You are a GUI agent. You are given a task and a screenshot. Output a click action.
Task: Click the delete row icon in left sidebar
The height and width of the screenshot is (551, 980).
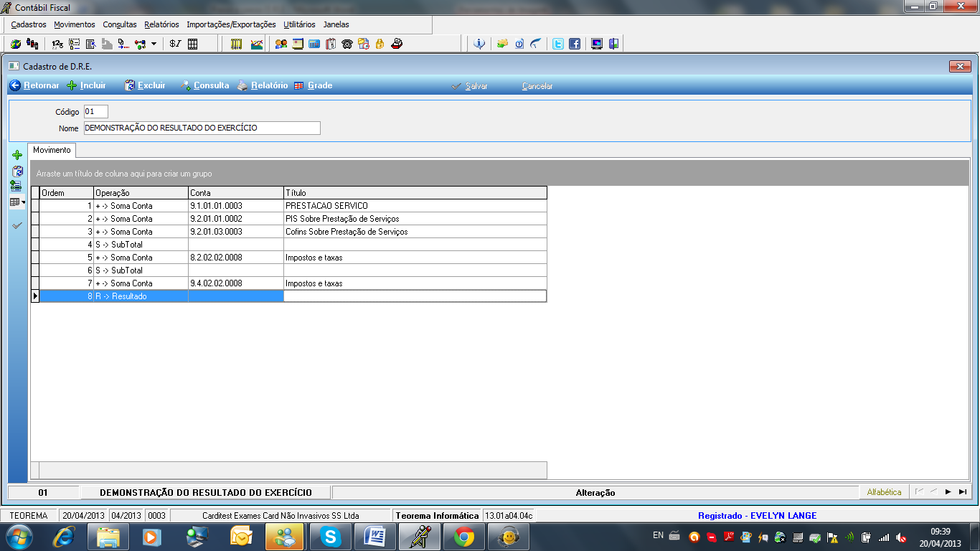18,171
